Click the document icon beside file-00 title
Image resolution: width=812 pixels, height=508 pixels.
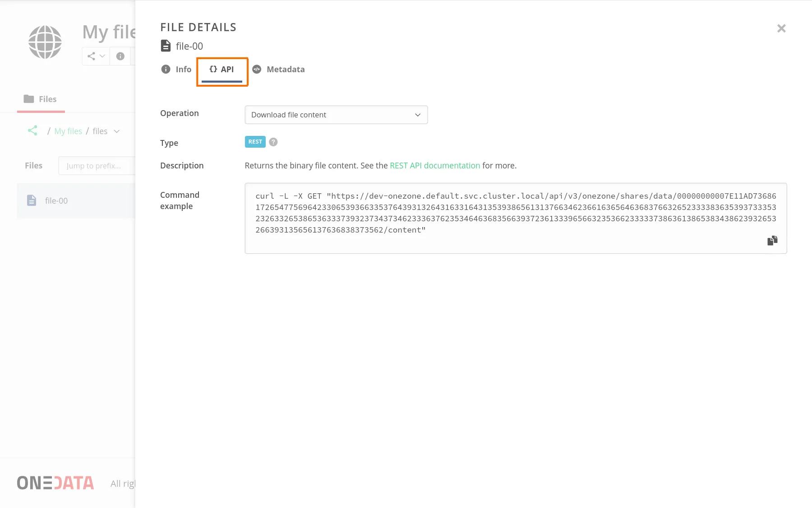coord(166,46)
